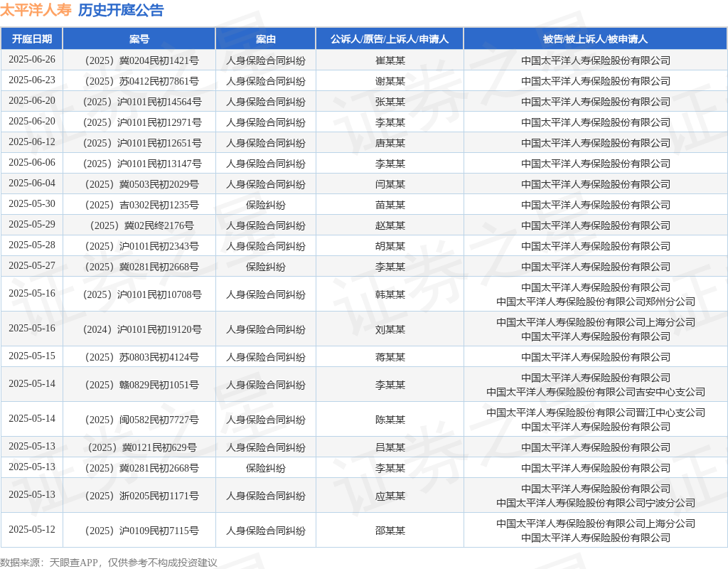The width and height of the screenshot is (728, 569).
Task: Click plaintiff name 韩某某
Action: [x=390, y=294]
